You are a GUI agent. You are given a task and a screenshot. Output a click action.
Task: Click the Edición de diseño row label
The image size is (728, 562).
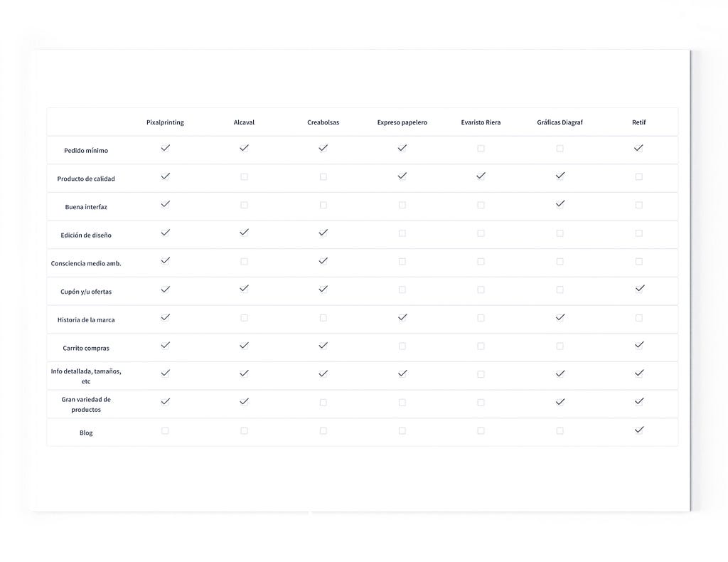pos(86,235)
